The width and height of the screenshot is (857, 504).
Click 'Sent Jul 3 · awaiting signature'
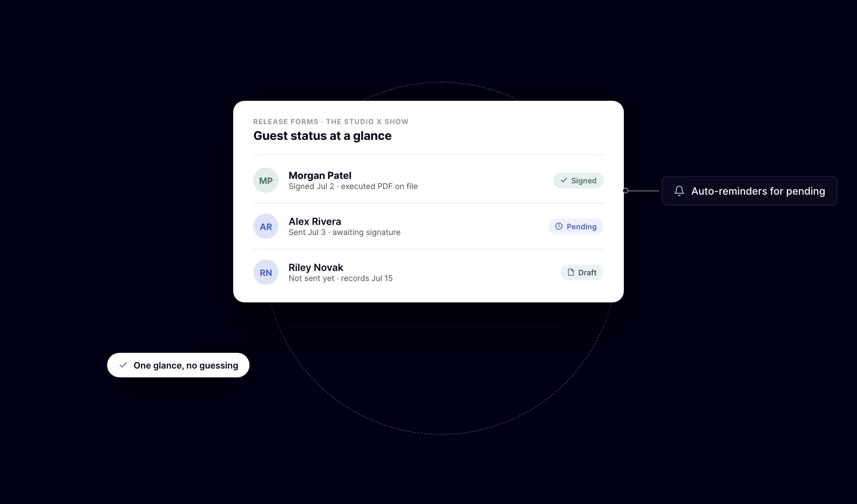tap(344, 232)
